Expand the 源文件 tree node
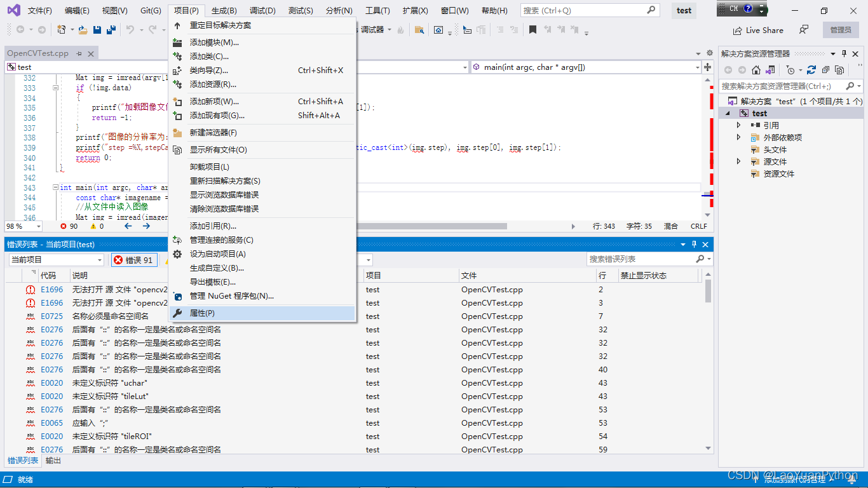This screenshot has height=488, width=868. click(x=738, y=161)
